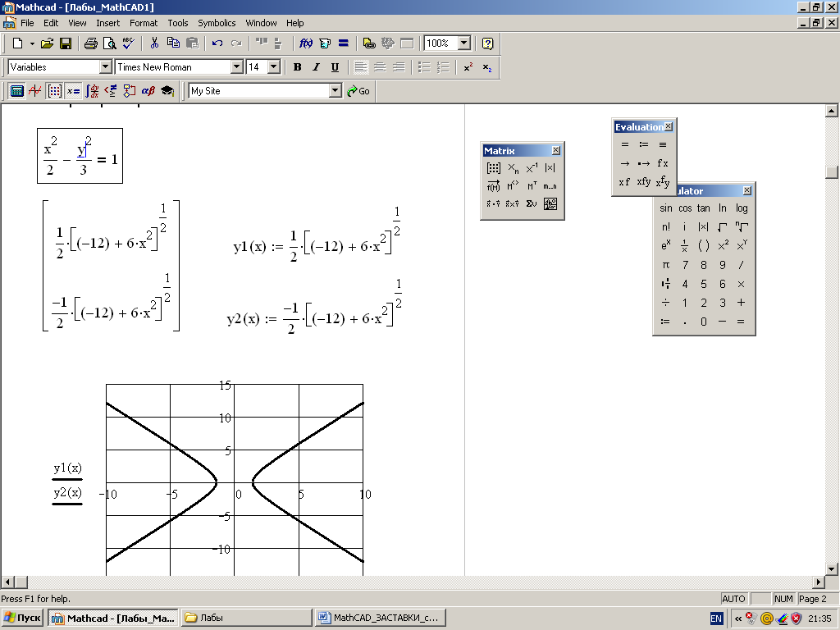Screen dimensions: 840x630
Task: Expand the 100% zoom dropdown
Action: coord(463,43)
